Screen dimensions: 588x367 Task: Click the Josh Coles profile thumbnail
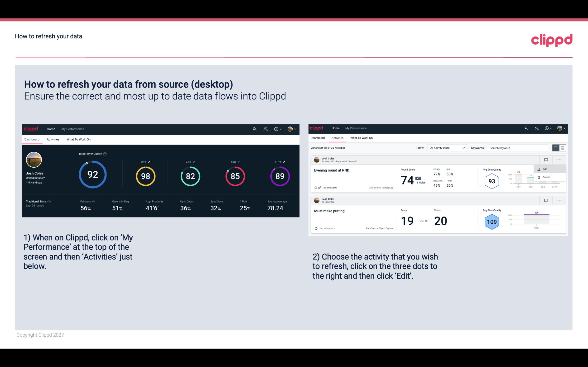pyautogui.click(x=34, y=159)
